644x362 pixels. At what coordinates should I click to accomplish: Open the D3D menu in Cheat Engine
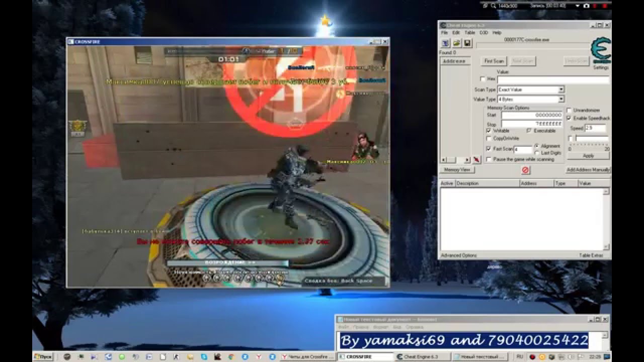click(x=484, y=33)
